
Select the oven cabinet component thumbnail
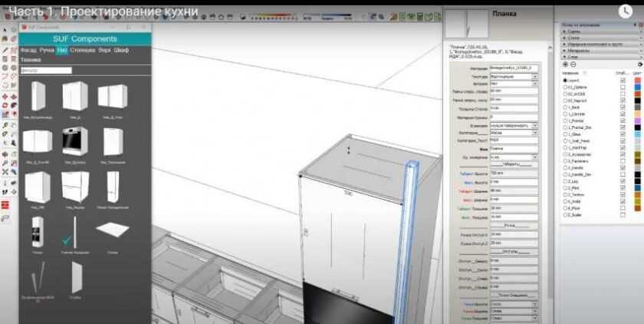[x=74, y=142]
